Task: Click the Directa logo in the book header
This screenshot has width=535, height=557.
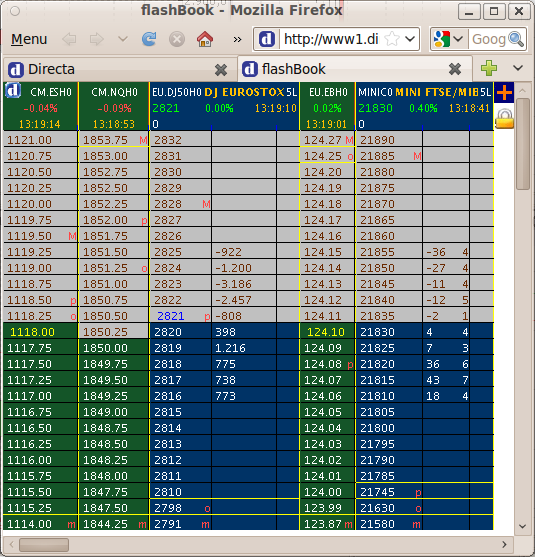Action: click(13, 91)
